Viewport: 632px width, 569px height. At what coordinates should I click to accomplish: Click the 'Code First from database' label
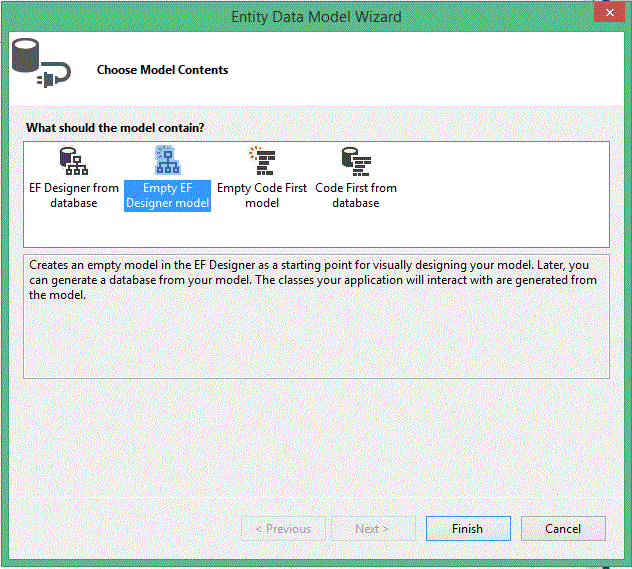coord(356,195)
